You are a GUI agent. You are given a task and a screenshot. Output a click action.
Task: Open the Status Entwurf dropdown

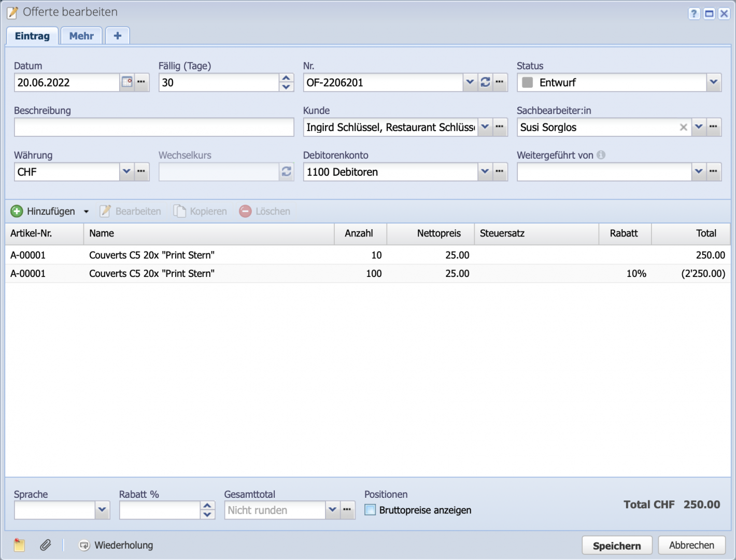click(x=714, y=82)
